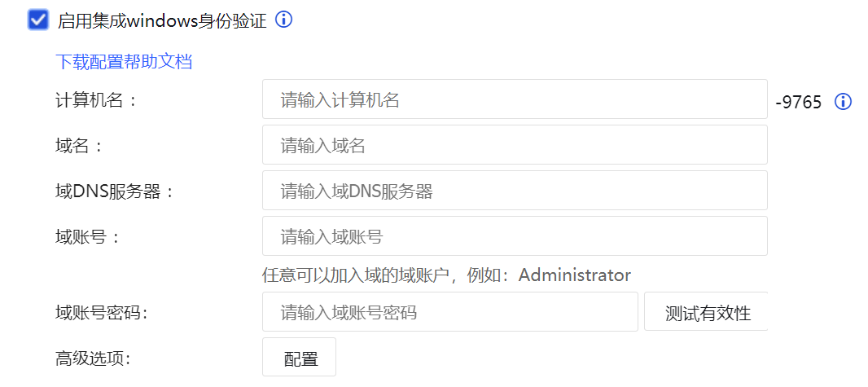This screenshot has width=868, height=387.
Task: Open 高级选项 via the 配置 button
Action: (299, 358)
